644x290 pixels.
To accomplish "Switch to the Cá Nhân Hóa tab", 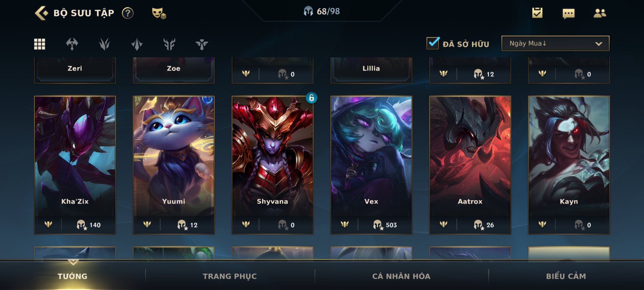I will pos(401,276).
